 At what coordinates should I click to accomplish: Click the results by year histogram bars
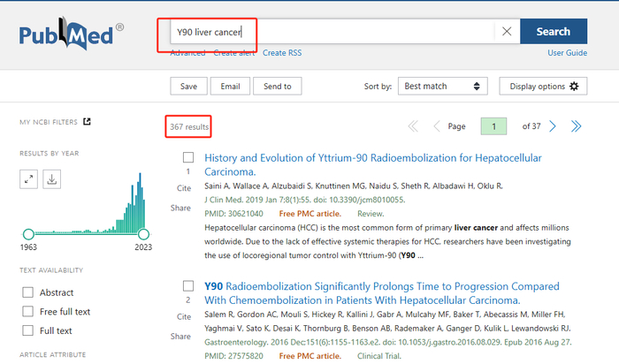(x=90, y=203)
